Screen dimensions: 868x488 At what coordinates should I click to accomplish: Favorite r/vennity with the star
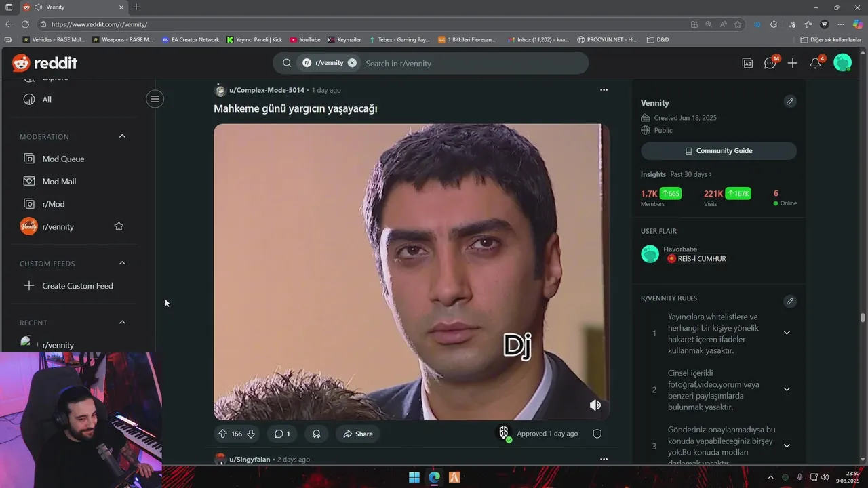coord(119,226)
